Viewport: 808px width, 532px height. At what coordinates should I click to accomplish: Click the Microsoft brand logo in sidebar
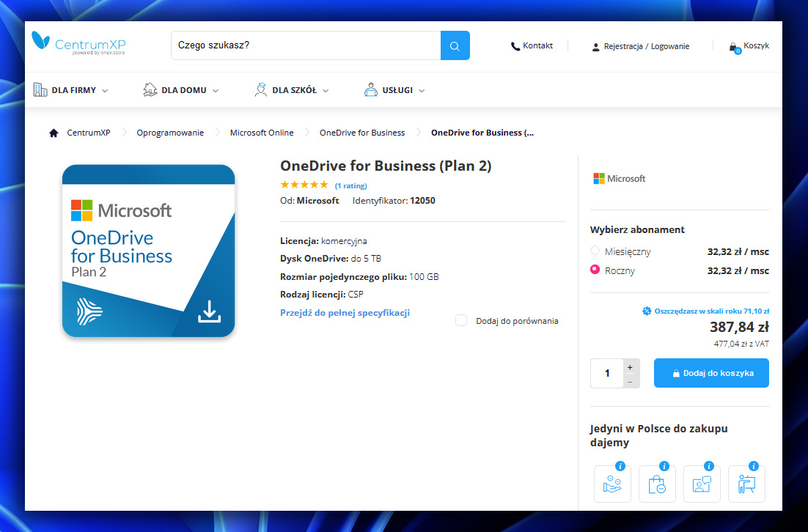620,179
